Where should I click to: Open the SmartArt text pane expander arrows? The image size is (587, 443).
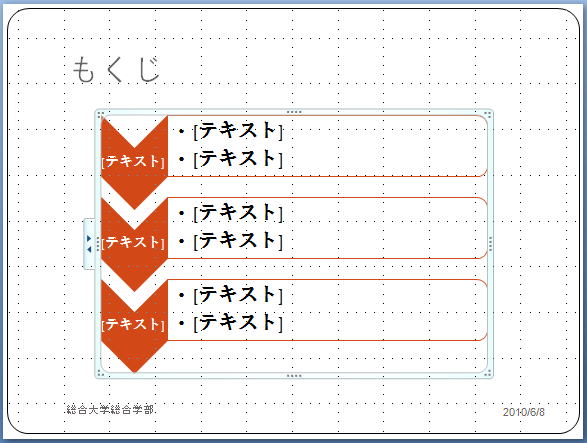[89, 244]
